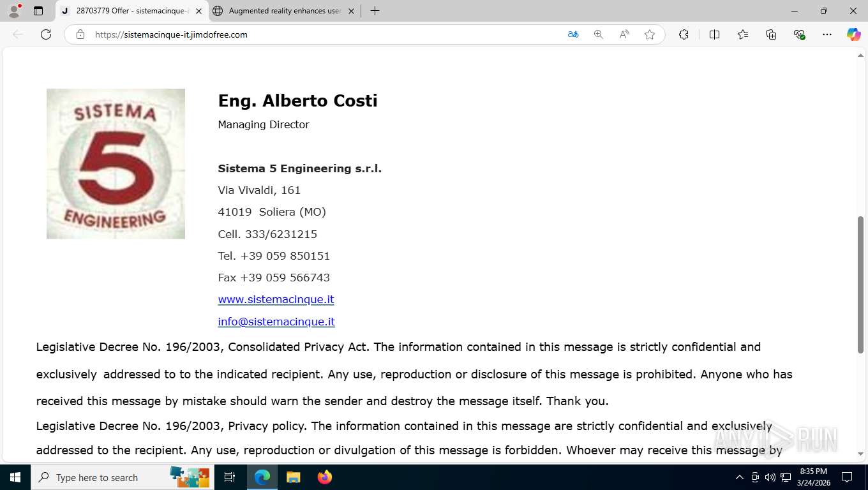Click the scroll down arrow

(x=860, y=454)
